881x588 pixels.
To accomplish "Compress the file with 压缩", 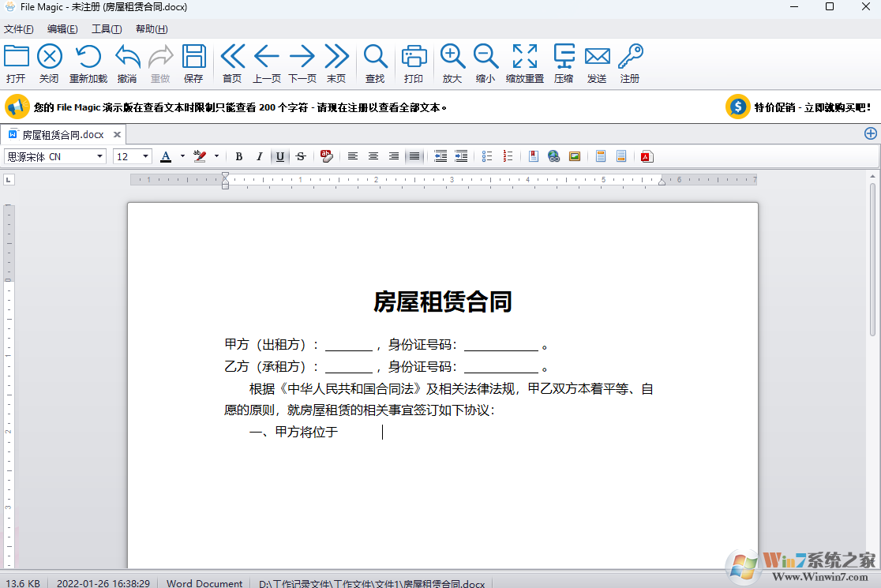I will [564, 63].
